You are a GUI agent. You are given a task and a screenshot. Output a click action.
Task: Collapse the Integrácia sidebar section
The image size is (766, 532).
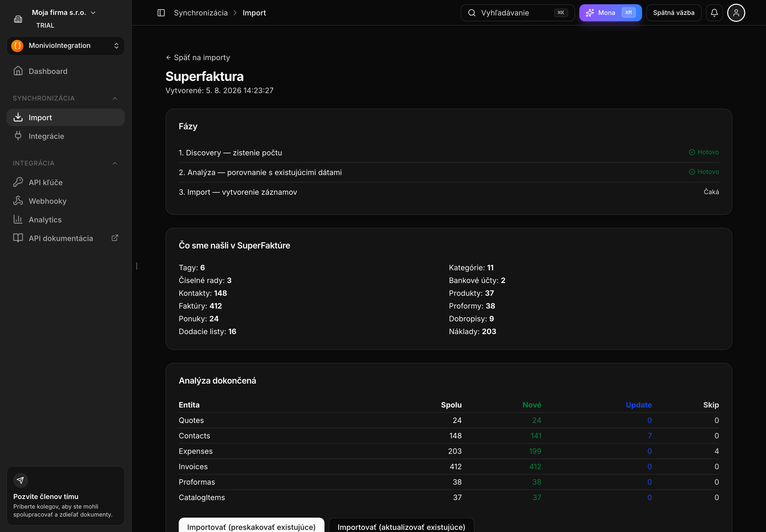[66, 163]
